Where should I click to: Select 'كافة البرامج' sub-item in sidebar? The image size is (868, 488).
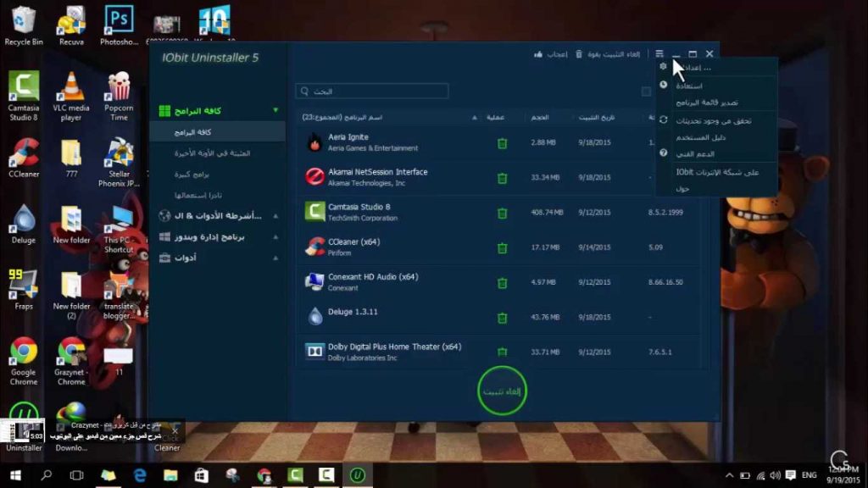coord(218,132)
